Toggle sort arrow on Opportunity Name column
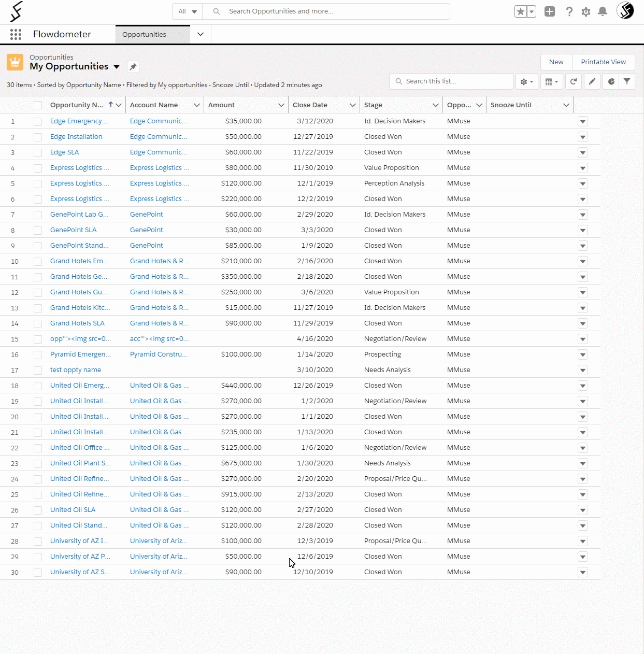The height and width of the screenshot is (654, 644). (110, 105)
